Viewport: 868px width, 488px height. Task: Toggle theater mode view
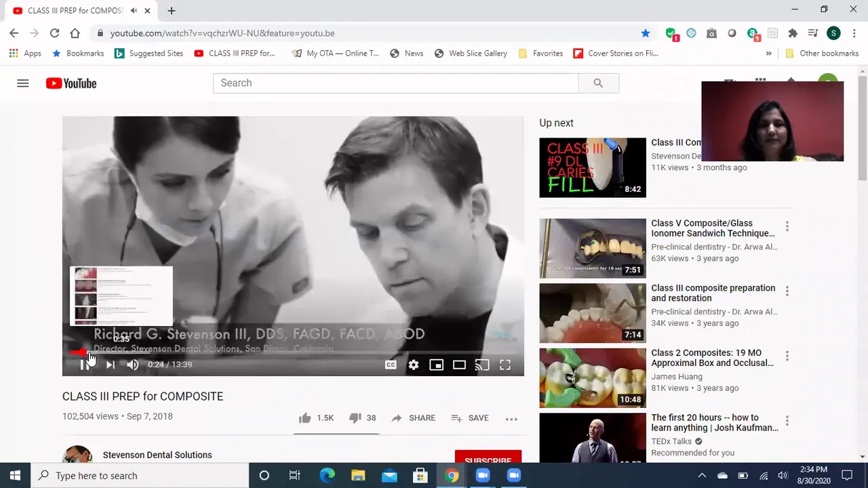coord(459,365)
